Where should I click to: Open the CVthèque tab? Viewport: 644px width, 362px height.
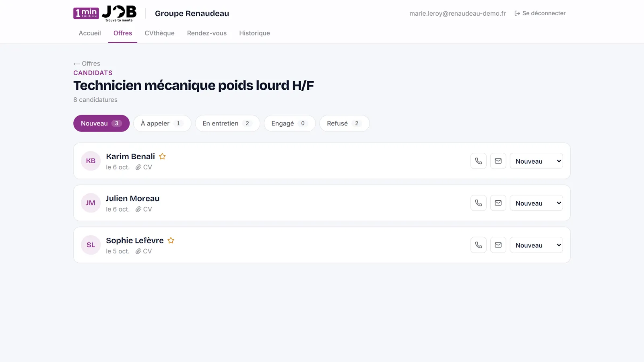159,33
